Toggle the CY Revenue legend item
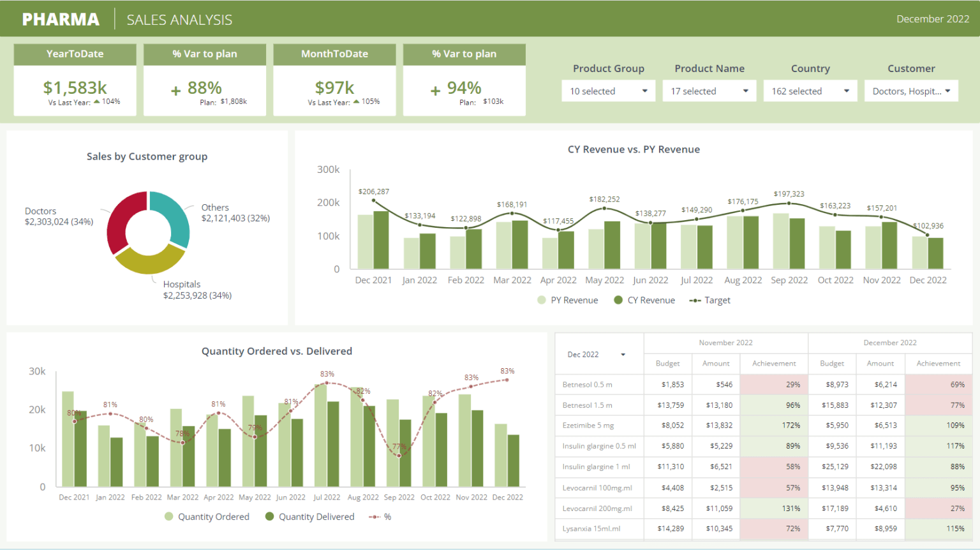This screenshot has width=980, height=550. [x=644, y=300]
